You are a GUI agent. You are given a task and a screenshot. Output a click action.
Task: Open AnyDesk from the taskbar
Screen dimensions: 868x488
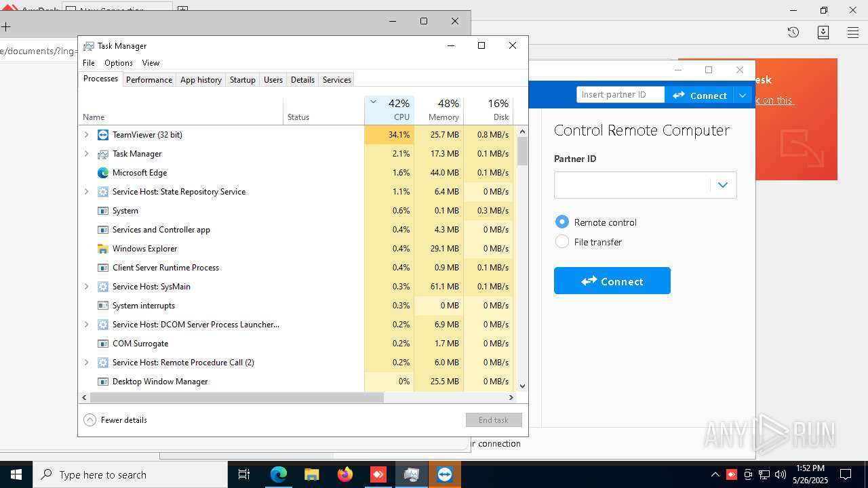pos(378,474)
